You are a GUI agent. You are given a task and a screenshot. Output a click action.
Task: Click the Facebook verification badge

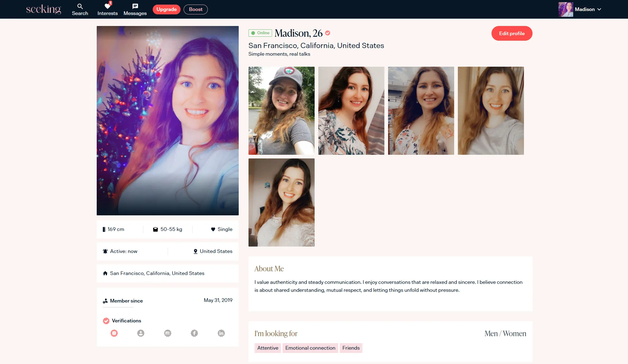point(194,333)
